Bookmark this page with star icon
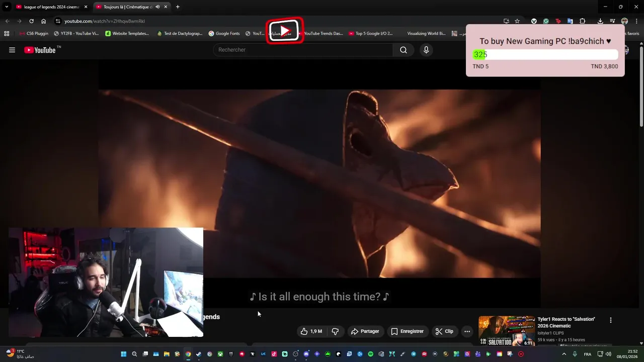The height and width of the screenshot is (362, 644). (x=517, y=21)
